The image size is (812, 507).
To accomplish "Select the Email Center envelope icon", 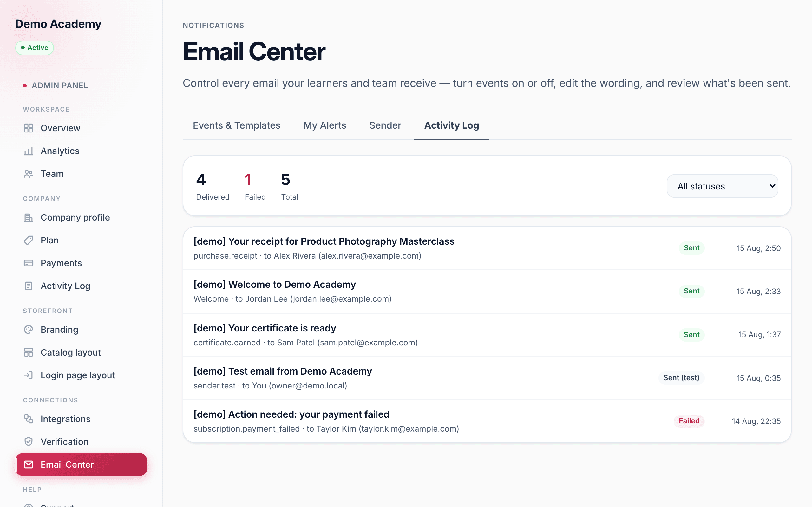I will tap(29, 465).
